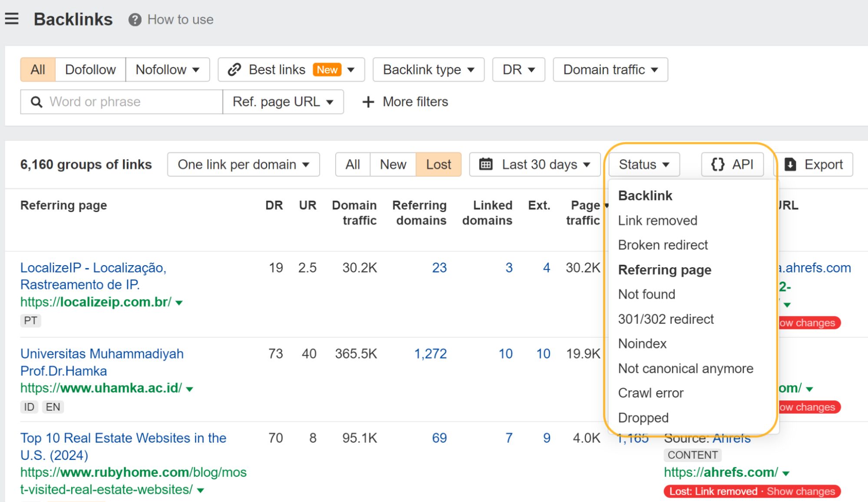The width and height of the screenshot is (868, 502).
Task: Select Broken redirect from Status menu
Action: point(663,244)
